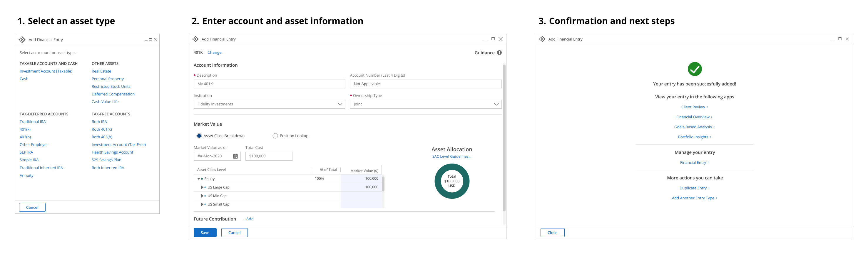Select Real Estate asset type
The height and width of the screenshot is (254, 868).
click(x=101, y=71)
